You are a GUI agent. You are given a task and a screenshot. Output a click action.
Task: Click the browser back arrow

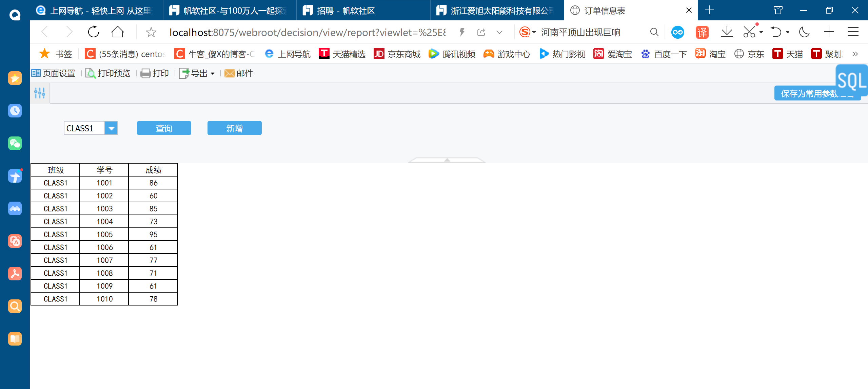(x=45, y=32)
